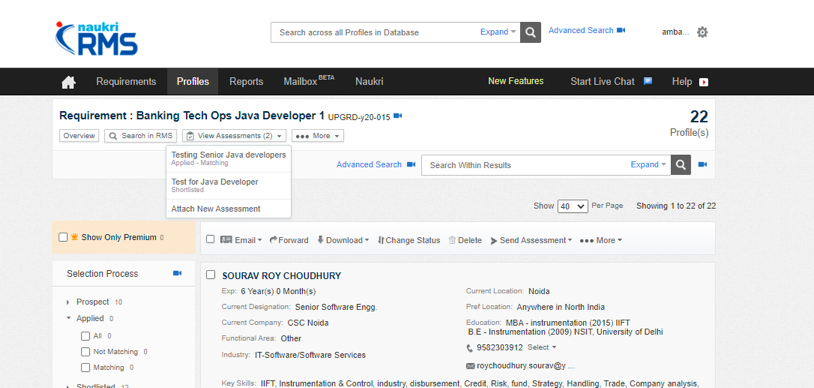Open Expand dropdown in top database search
The width and height of the screenshot is (814, 388).
click(498, 32)
